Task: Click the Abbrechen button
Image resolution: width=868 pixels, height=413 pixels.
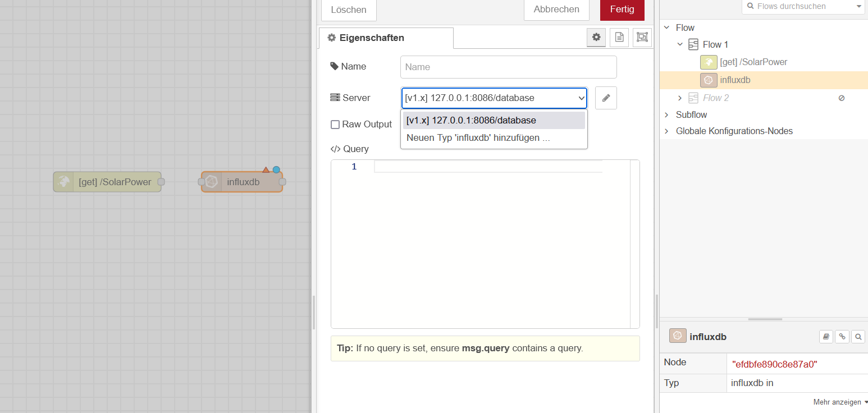Action: point(556,10)
